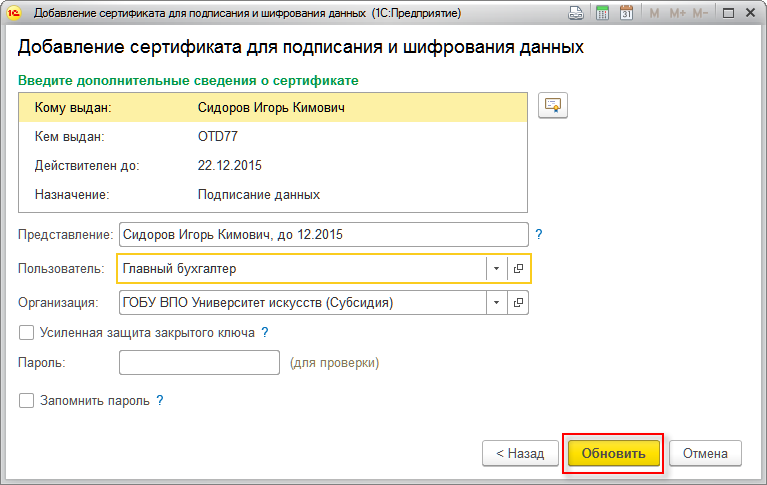
Task: Click the Пользователь field with Главный бухгалтер
Action: [x=302, y=268]
